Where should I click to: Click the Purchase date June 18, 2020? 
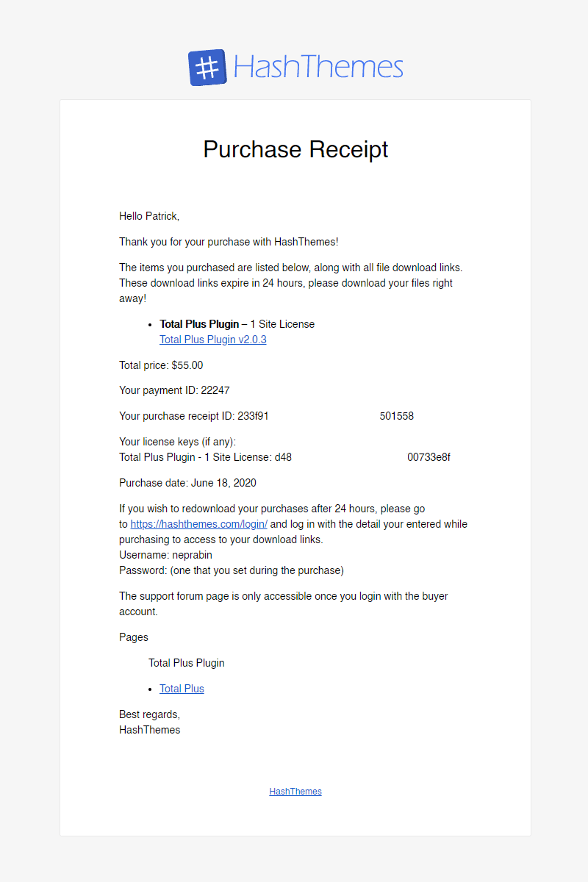pos(187,483)
